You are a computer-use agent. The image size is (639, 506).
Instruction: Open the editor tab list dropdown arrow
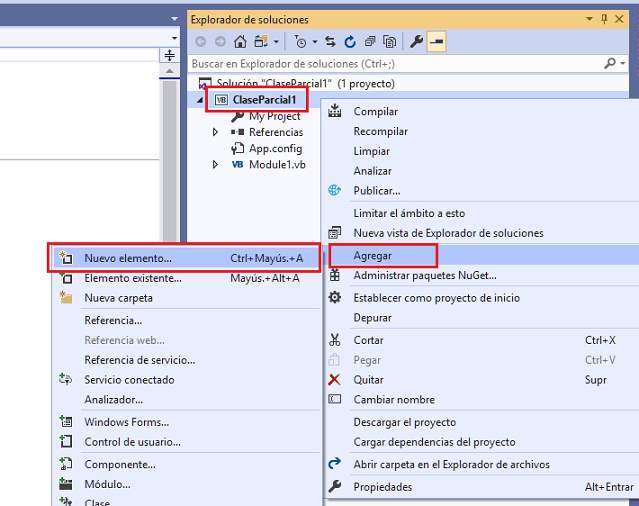click(x=174, y=19)
